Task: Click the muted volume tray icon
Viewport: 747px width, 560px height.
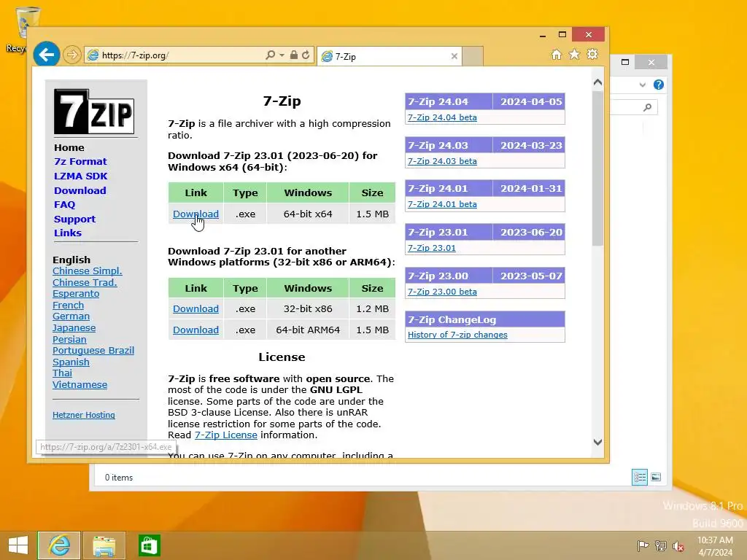Action: (x=678, y=546)
